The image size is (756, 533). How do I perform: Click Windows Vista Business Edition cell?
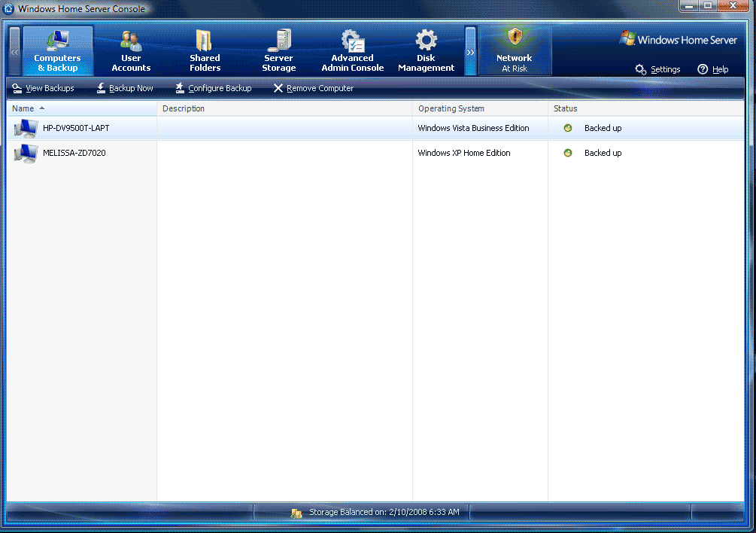(x=473, y=128)
